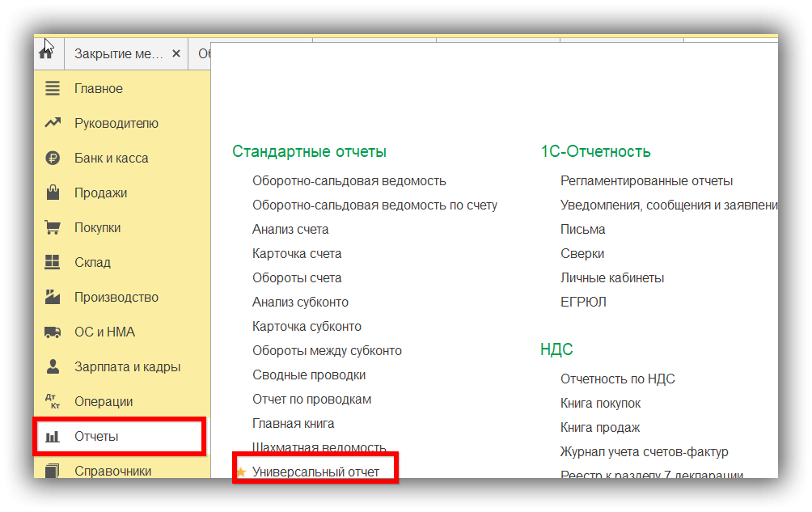Open Журнал учета счетов-фактур
The image size is (812, 512).
tap(645, 452)
